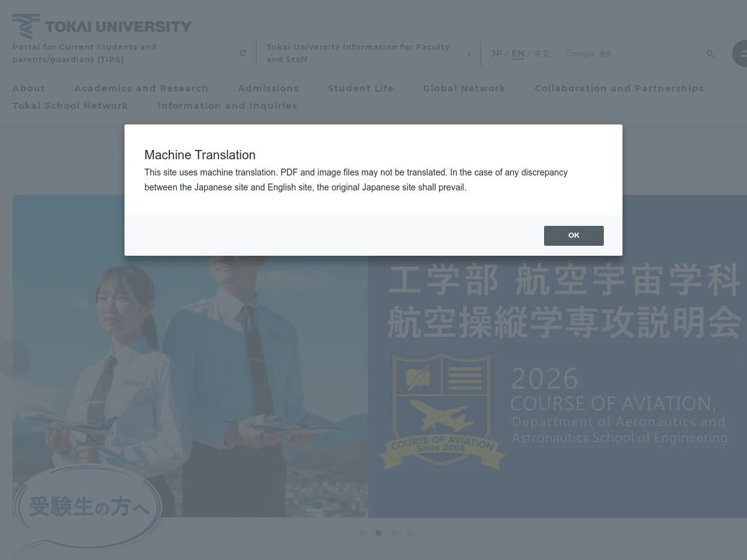Select the second carousel dot
Screen dimensions: 747x560
(378, 533)
